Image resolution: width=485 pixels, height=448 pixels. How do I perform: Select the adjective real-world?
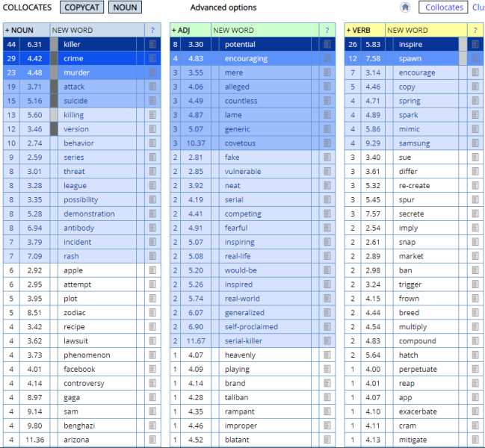click(x=242, y=299)
